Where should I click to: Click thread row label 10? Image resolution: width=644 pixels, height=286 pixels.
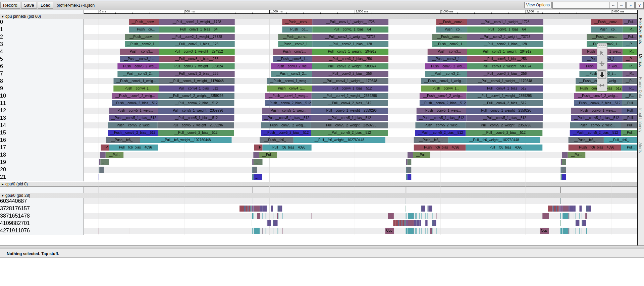3,96
